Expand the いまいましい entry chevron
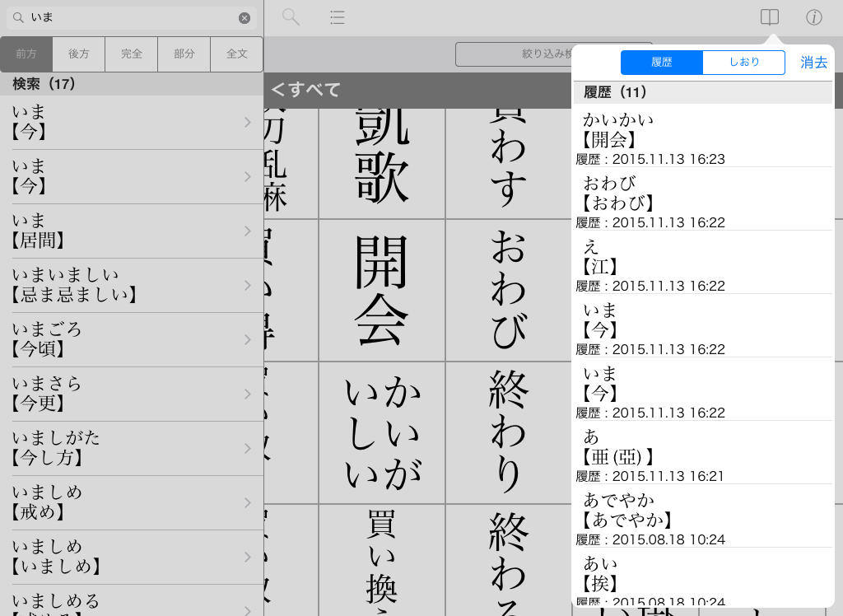The image size is (843, 616). 248,285
